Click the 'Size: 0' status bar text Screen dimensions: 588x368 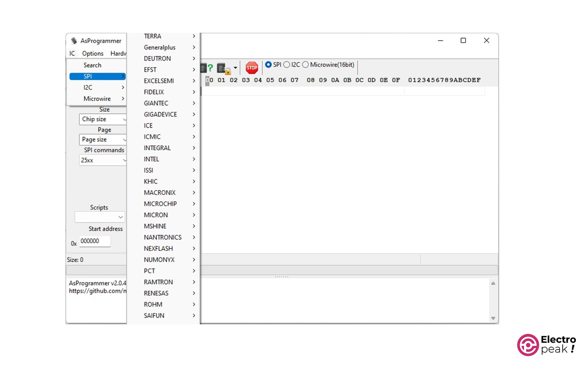coord(75,260)
